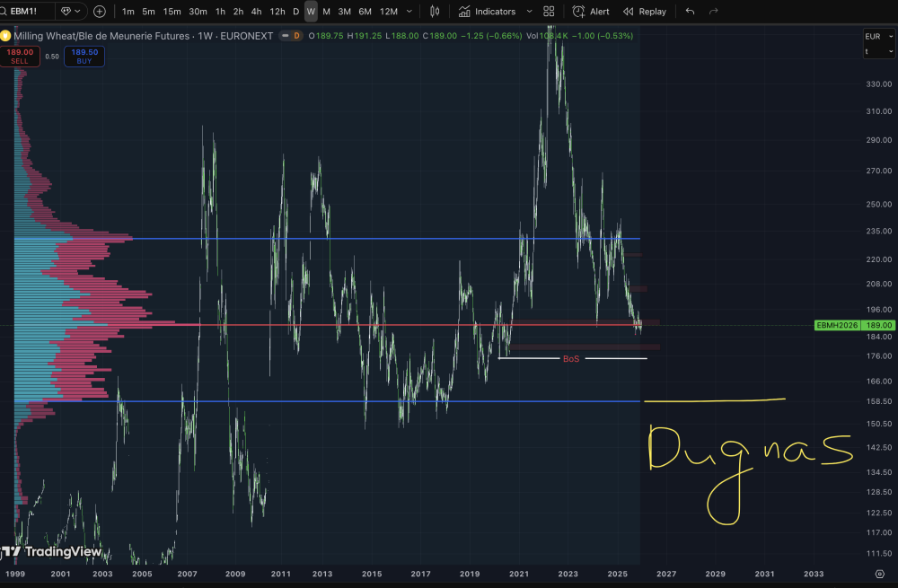The width and height of the screenshot is (898, 588).
Task: Add a compare symbol with plus icon
Action: click(x=99, y=12)
